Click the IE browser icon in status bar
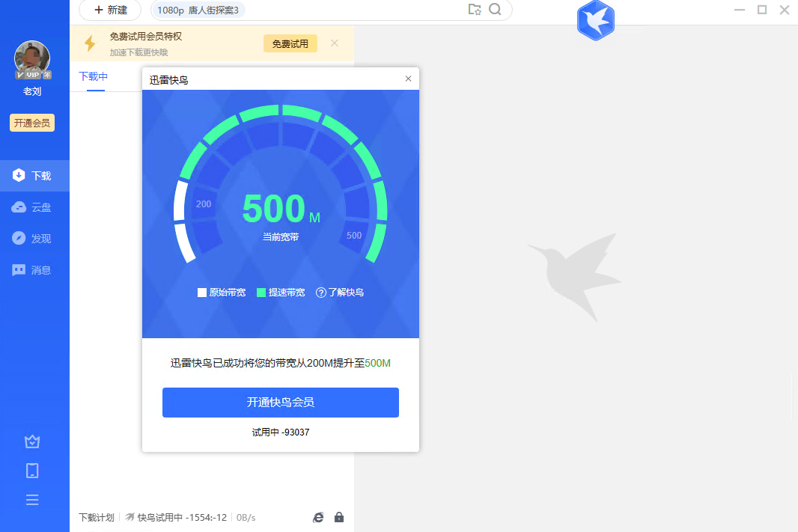Image resolution: width=798 pixels, height=532 pixels. click(x=318, y=517)
